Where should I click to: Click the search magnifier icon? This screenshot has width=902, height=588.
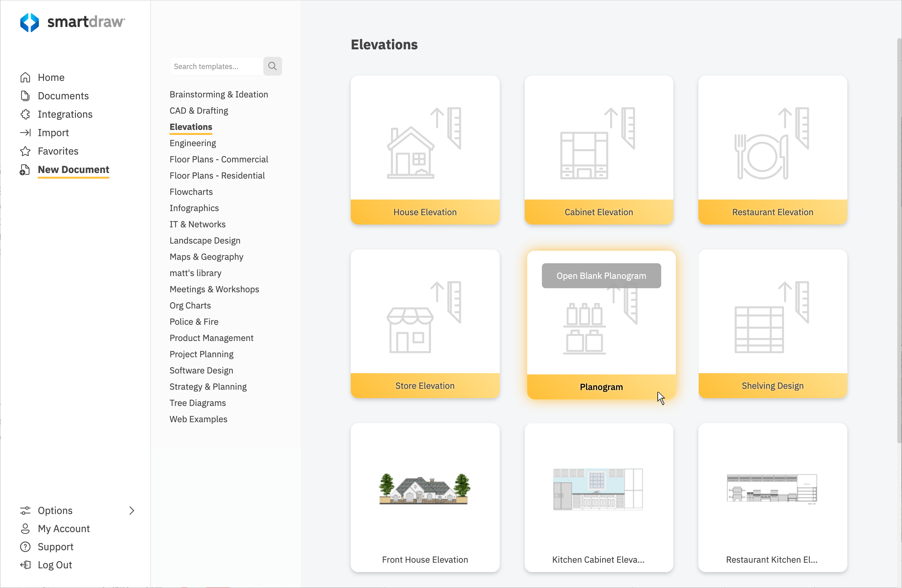click(x=272, y=66)
